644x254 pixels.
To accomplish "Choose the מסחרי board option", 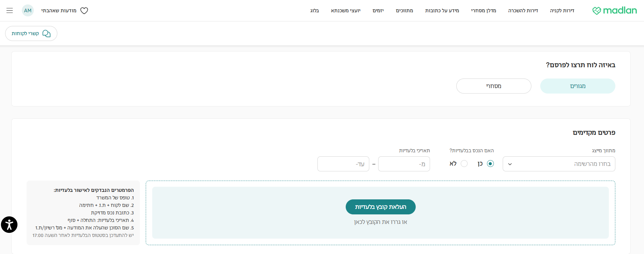I will (493, 86).
